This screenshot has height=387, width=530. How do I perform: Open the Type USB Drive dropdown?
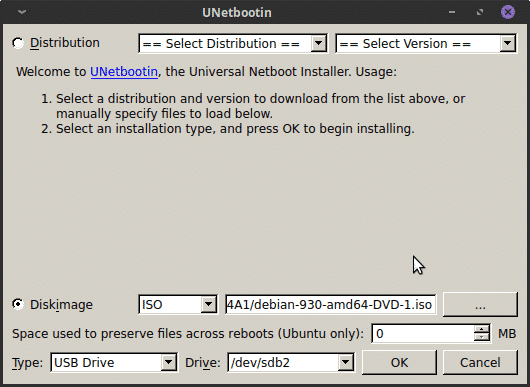(x=114, y=363)
